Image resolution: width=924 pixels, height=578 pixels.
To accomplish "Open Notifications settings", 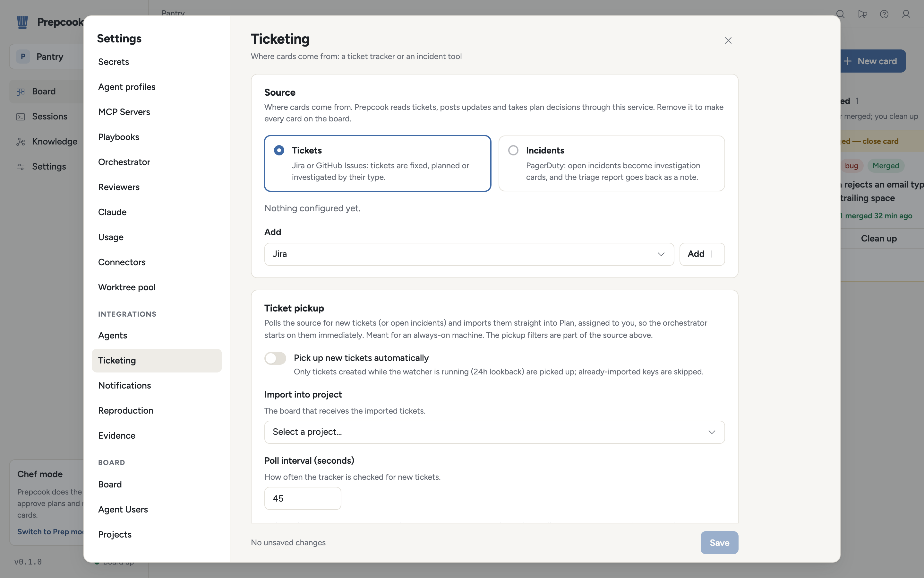I will (x=157, y=385).
